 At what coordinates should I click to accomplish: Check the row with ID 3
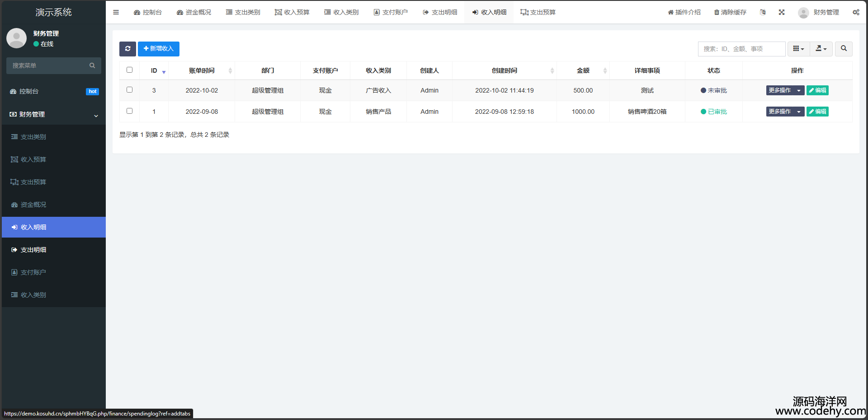point(130,90)
